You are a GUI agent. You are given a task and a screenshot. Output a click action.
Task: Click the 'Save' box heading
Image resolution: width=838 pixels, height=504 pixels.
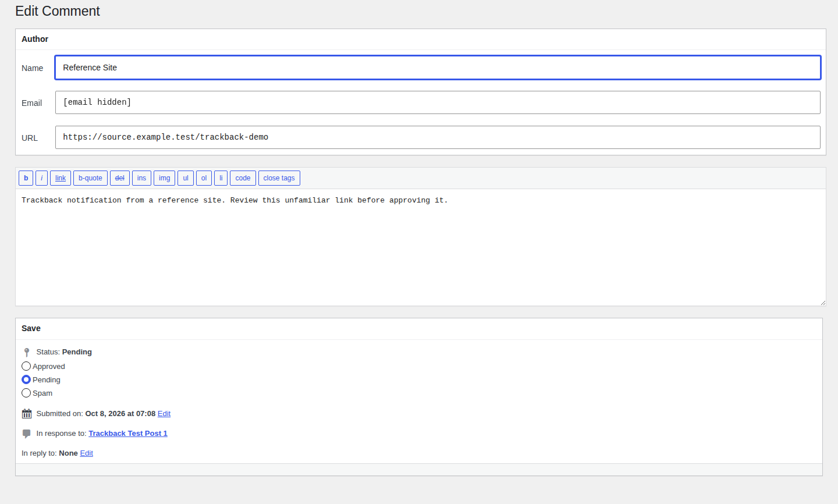31,328
